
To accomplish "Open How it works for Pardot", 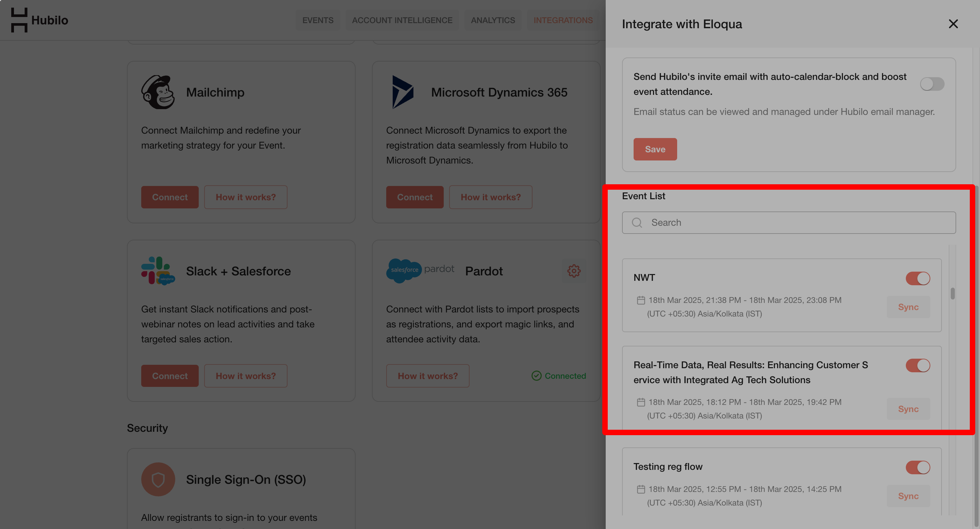I will tap(428, 376).
